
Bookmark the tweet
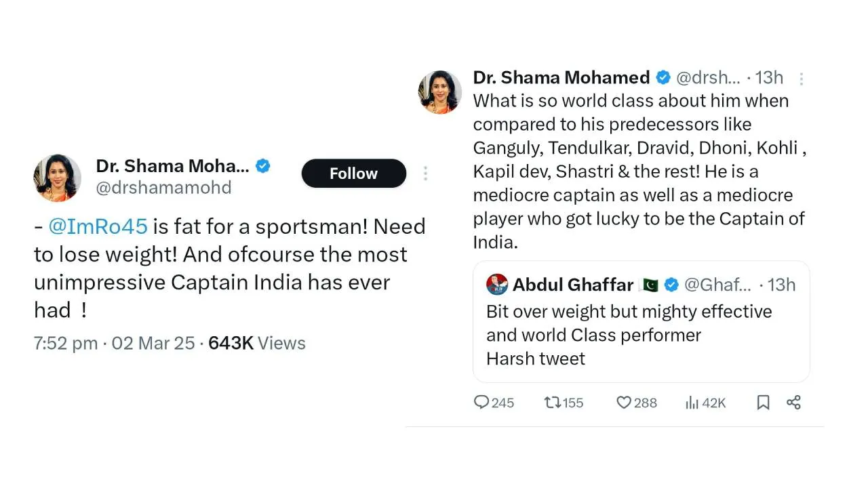[763, 403]
